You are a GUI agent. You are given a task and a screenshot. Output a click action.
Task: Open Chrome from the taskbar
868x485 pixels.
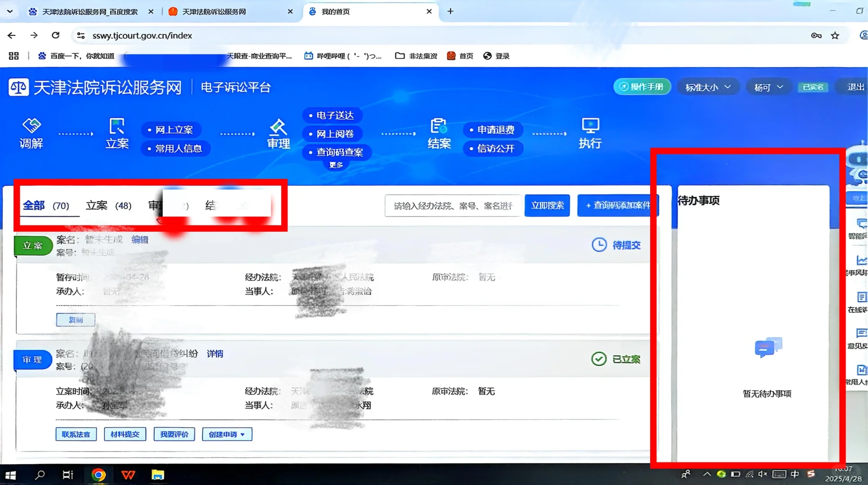click(x=98, y=475)
